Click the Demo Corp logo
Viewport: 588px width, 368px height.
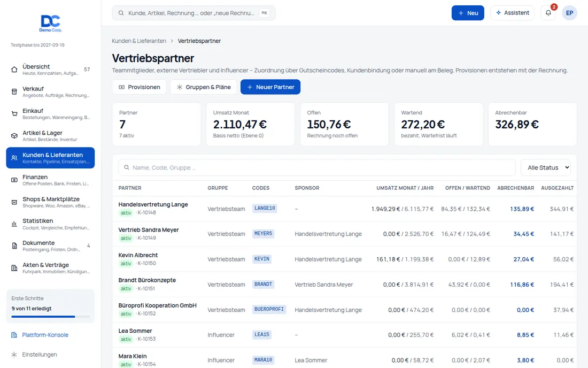point(51,23)
